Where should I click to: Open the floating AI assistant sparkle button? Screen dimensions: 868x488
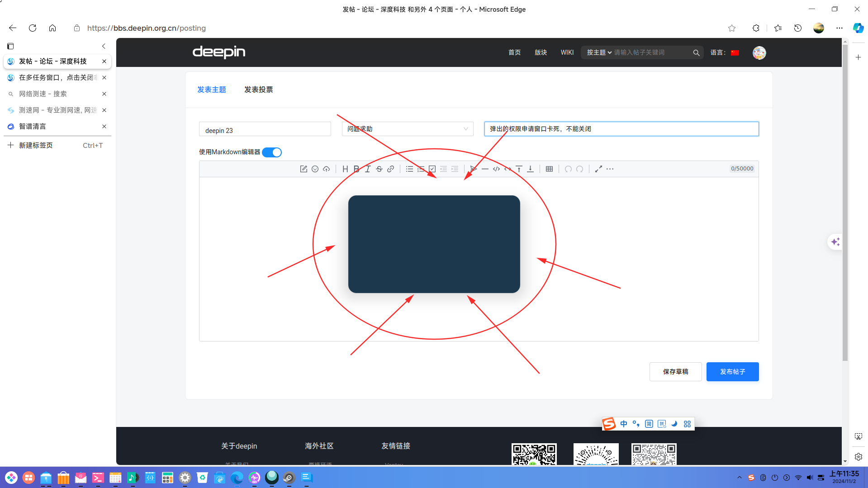point(835,242)
